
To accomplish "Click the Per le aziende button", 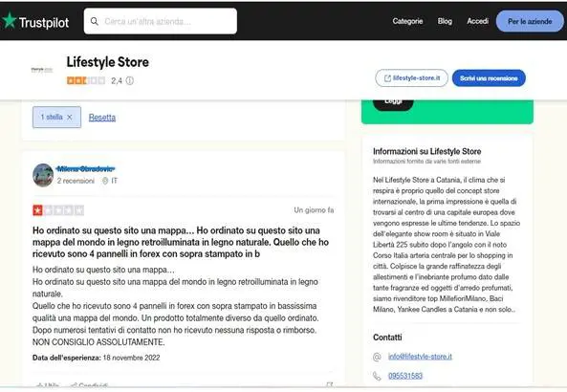I will coord(530,21).
